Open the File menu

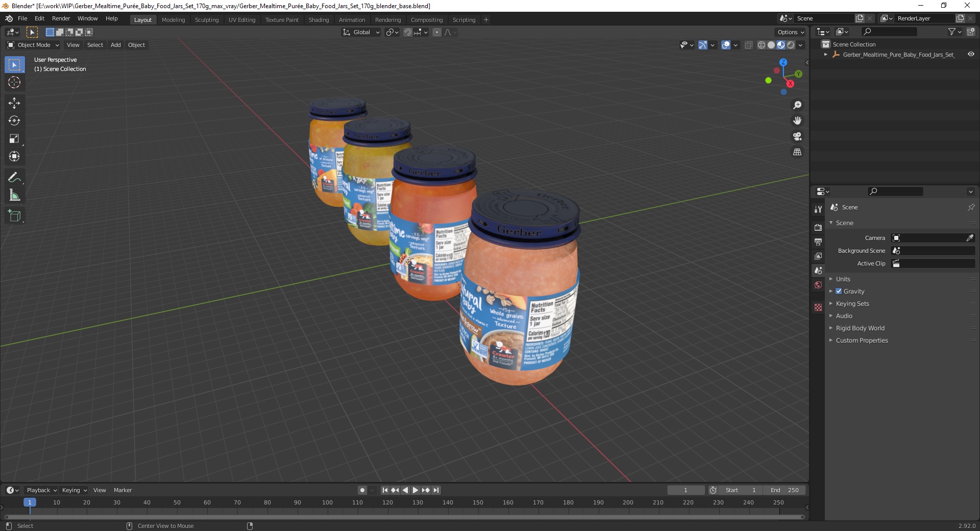click(22, 18)
